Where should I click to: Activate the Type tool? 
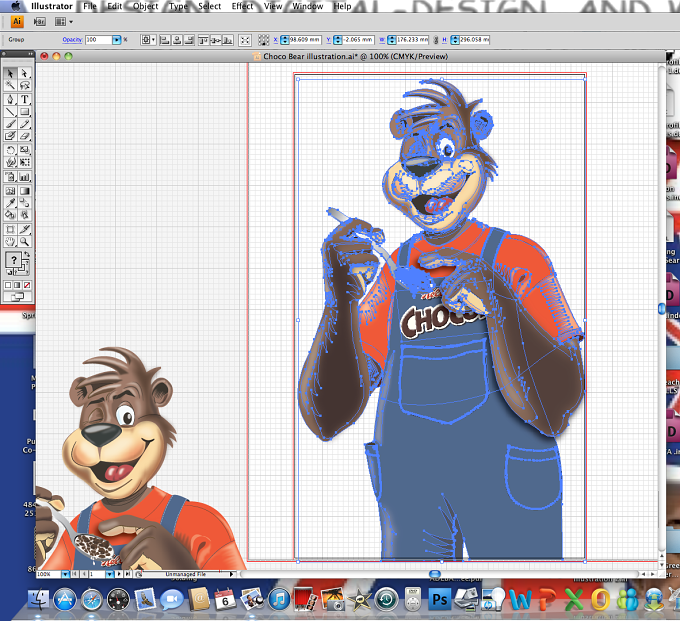coord(24,99)
